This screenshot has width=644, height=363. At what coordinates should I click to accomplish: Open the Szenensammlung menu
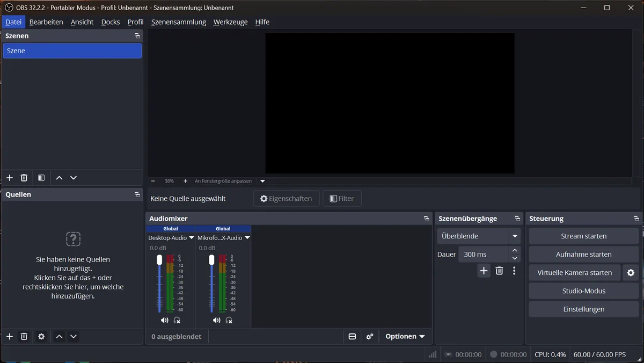point(179,22)
